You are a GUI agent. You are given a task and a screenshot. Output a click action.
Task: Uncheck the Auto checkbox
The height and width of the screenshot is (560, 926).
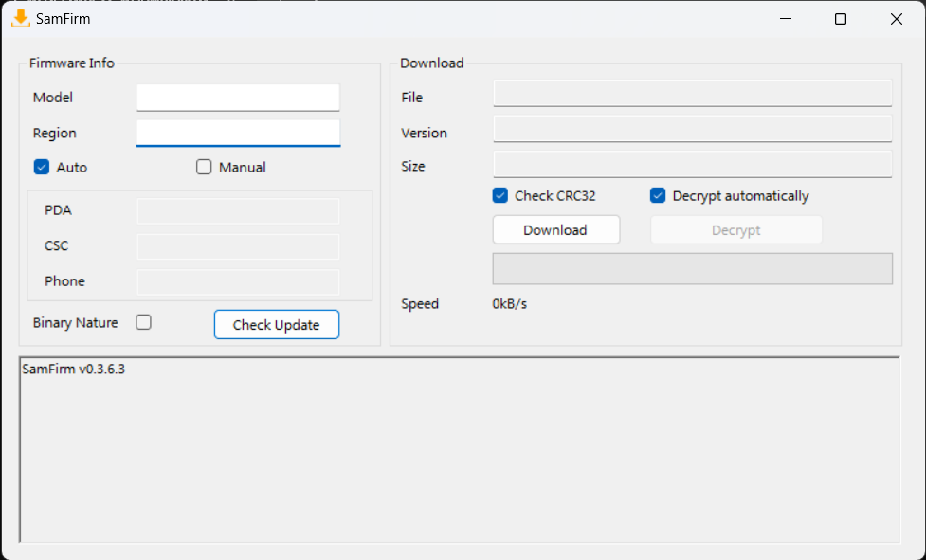42,167
